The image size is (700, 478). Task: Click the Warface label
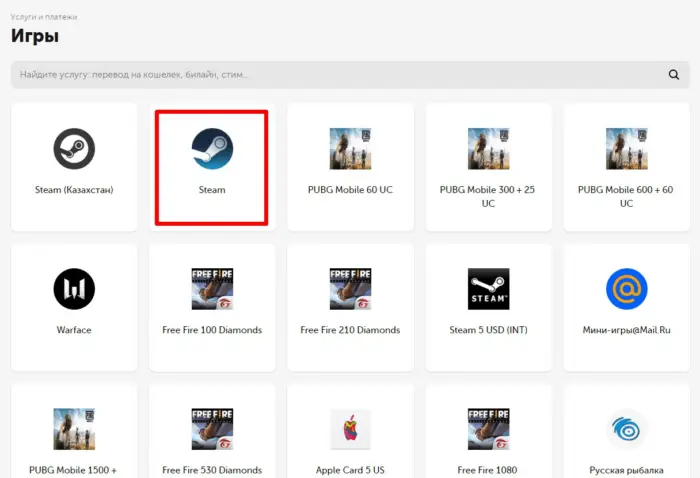click(74, 330)
